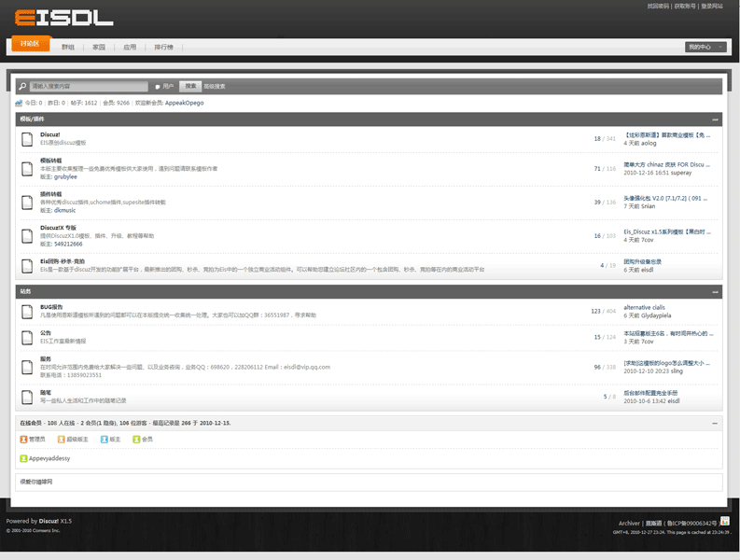Screen dimensions: 740x560
Task: Click the statistics chart icon beside 今日
Action: pos(19,103)
